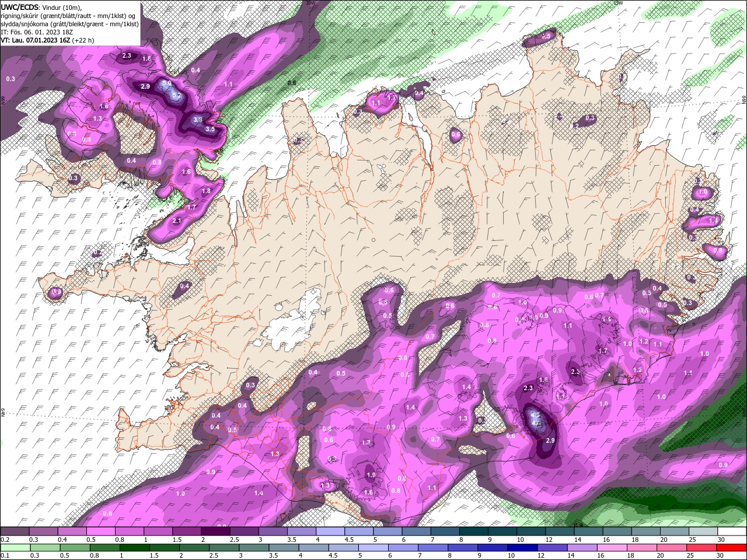Select the dark green swatch labeled 1 in bottom legend
Screen dimensions: 747x560
134,547
